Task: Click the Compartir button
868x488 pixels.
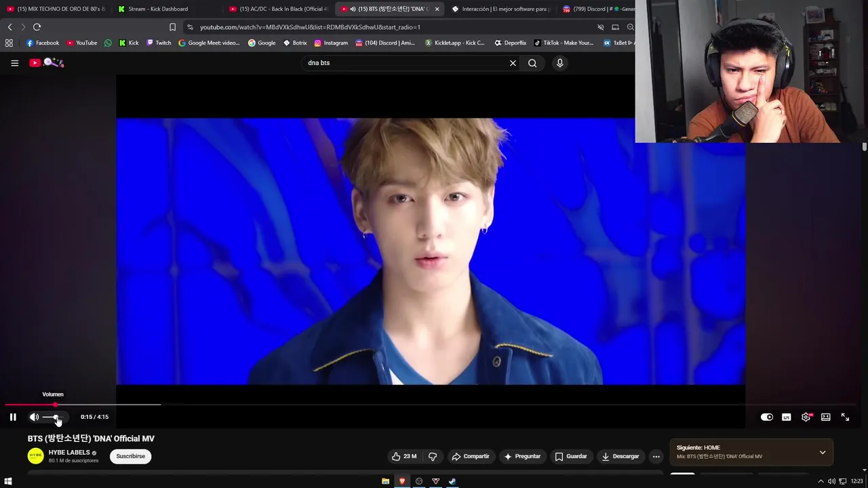Action: [x=471, y=456]
